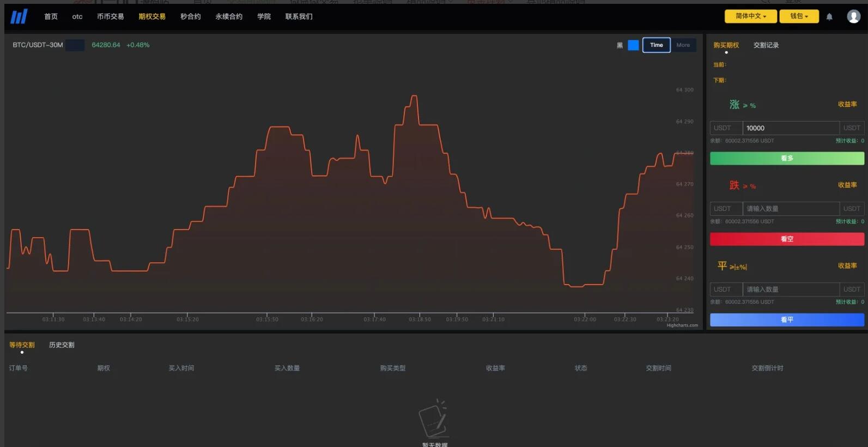Open the Highcharts.com credit link
The width and height of the screenshot is (868, 447).
click(x=682, y=325)
